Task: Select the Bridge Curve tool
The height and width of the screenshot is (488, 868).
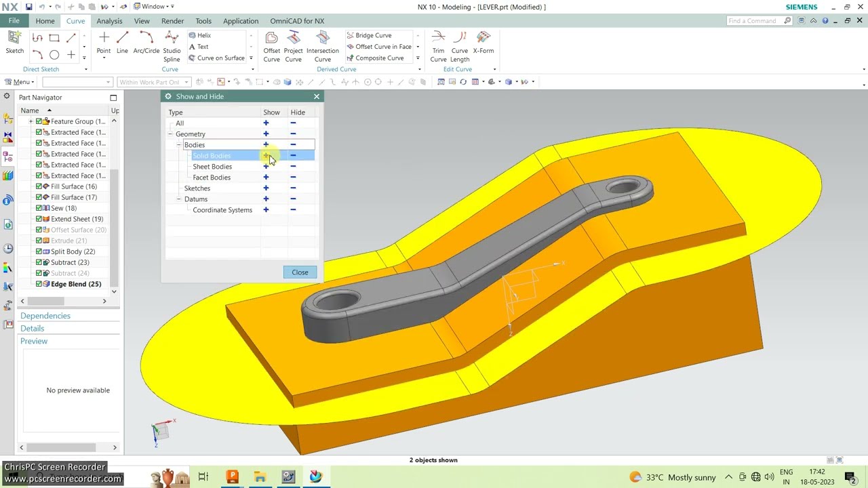Action: [x=369, y=35]
